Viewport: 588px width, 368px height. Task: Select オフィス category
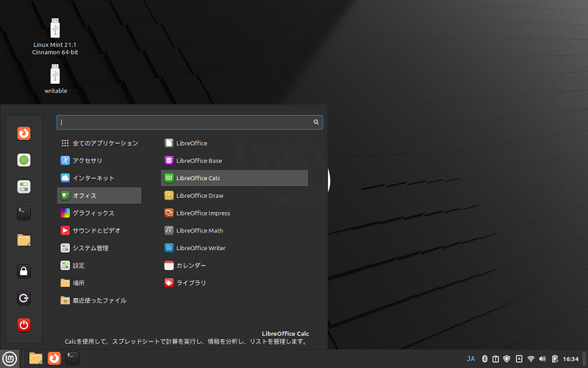(99, 196)
